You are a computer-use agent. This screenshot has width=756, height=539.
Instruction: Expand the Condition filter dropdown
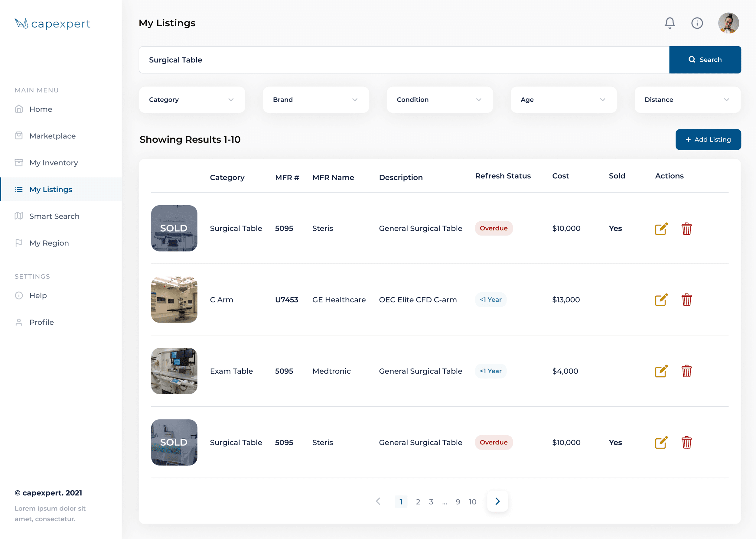(x=440, y=99)
